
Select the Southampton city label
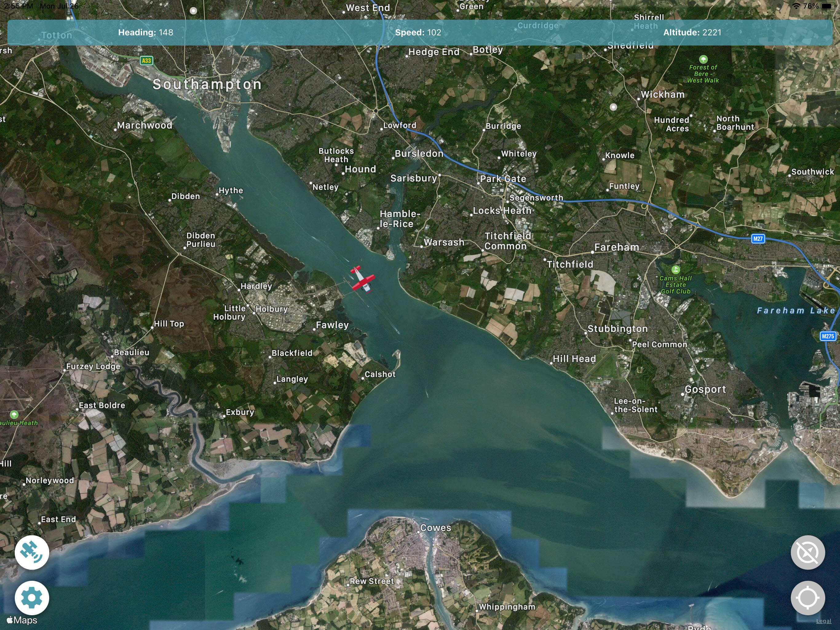pos(207,84)
